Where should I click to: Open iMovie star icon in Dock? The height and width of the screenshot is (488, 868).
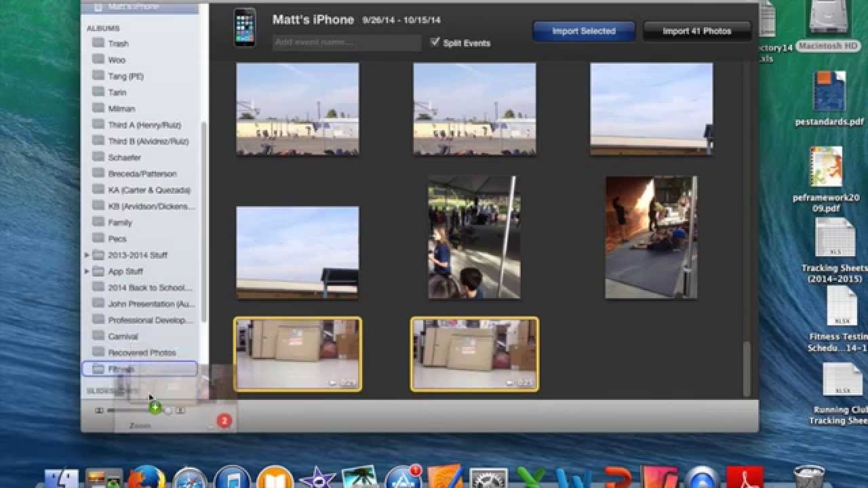317,478
